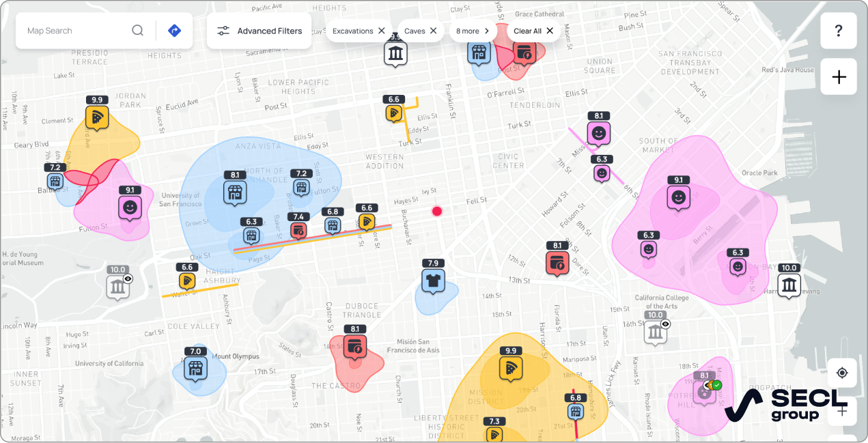
Task: Select the 6.6 yellow marker on Waller St
Action: 187,280
